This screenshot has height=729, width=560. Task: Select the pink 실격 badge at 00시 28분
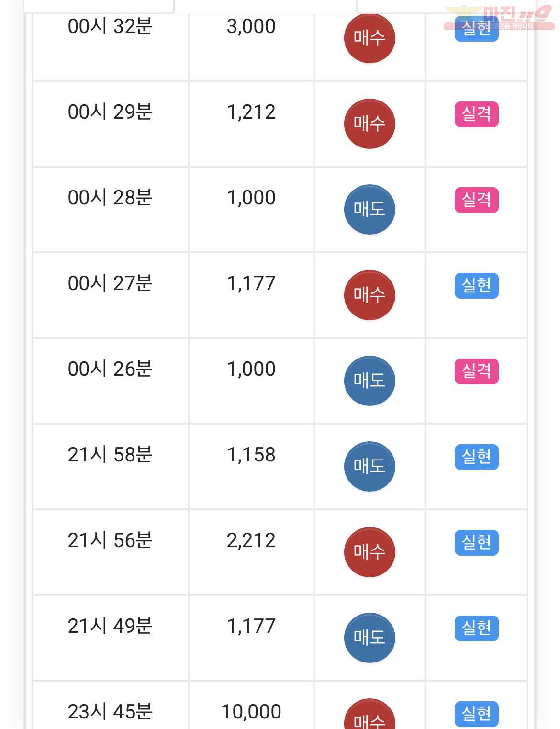point(476,200)
